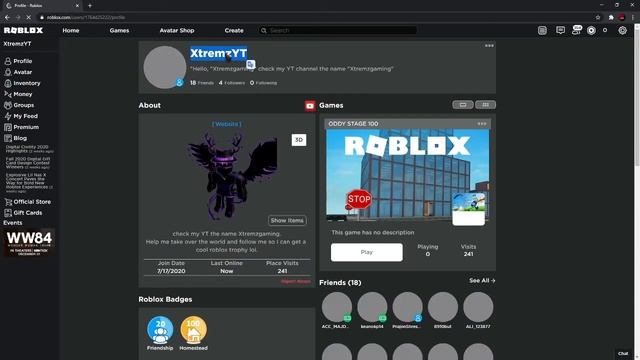The image size is (640, 360).
Task: Bookmark page with the star icon
Action: 598,18
